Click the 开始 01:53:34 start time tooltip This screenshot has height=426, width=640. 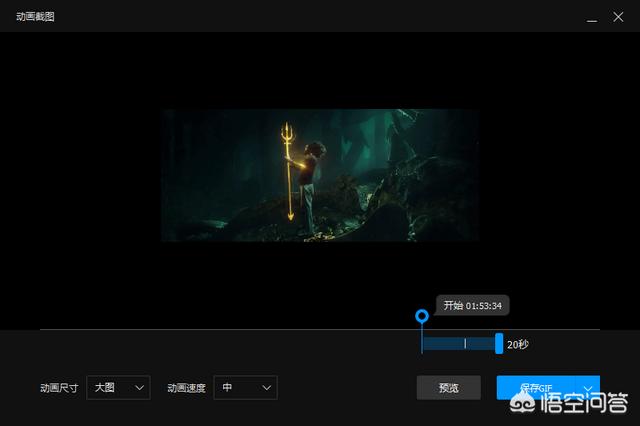(473, 305)
